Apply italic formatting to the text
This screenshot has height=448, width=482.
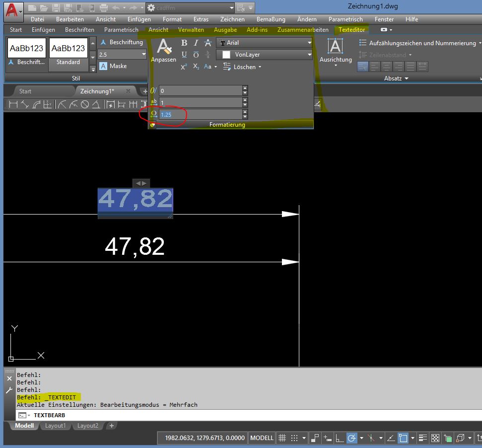pos(196,43)
